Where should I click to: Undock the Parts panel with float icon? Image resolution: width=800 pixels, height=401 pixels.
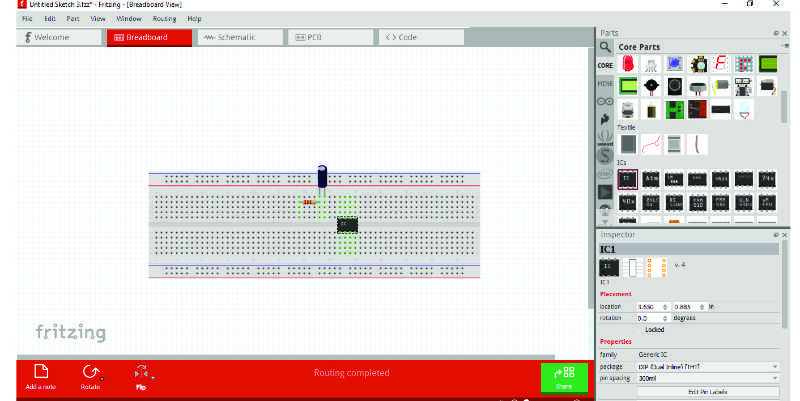(776, 33)
